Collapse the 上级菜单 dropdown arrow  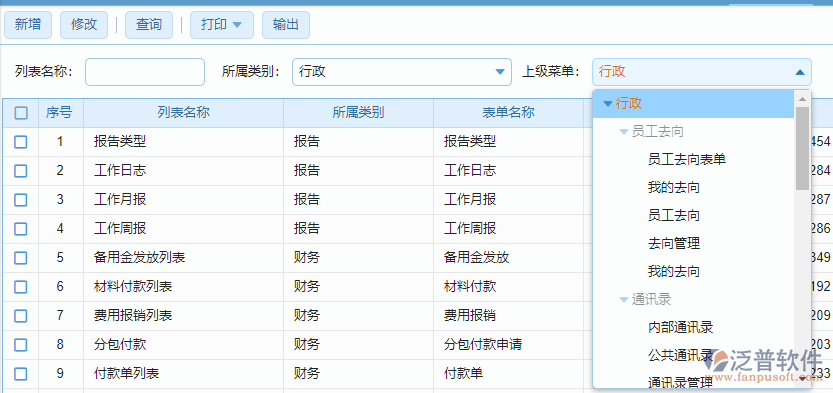[x=800, y=72]
